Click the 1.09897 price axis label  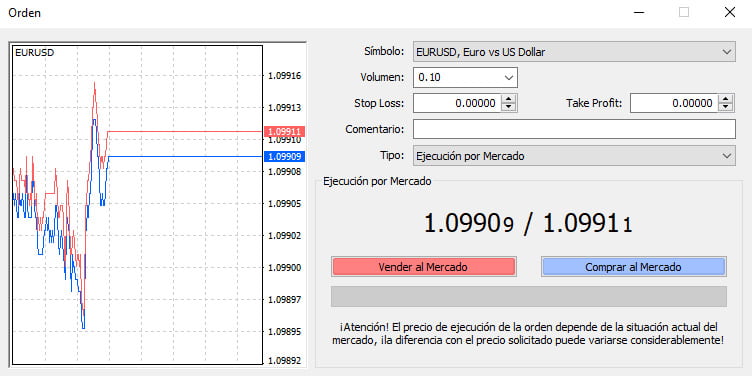pos(284,300)
